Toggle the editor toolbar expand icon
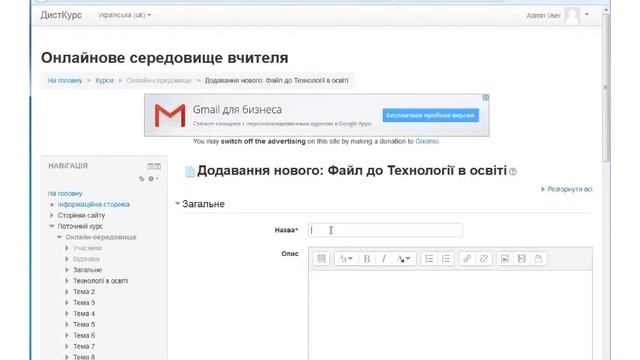 point(321,258)
